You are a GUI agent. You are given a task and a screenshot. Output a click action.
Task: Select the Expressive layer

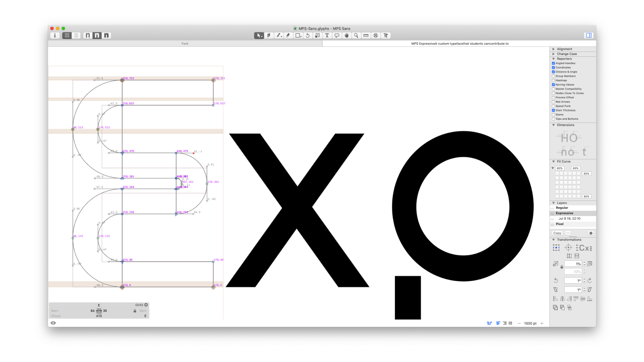click(x=573, y=213)
